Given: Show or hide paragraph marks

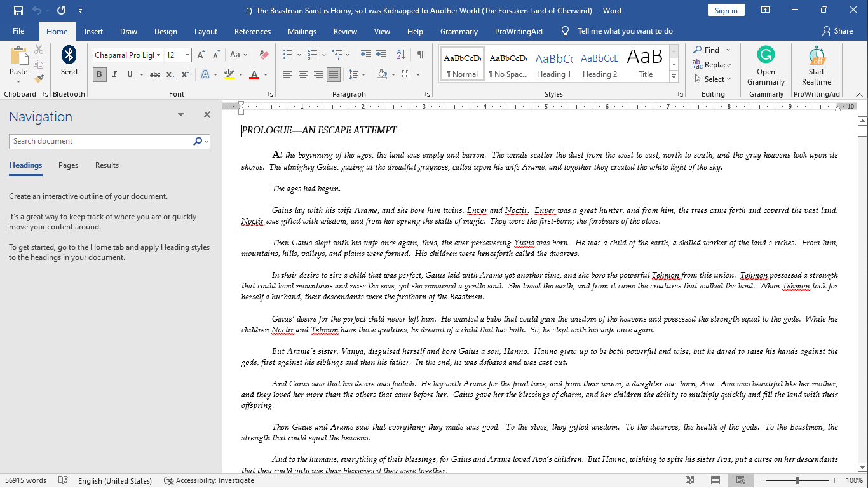Looking at the screenshot, I should point(420,55).
